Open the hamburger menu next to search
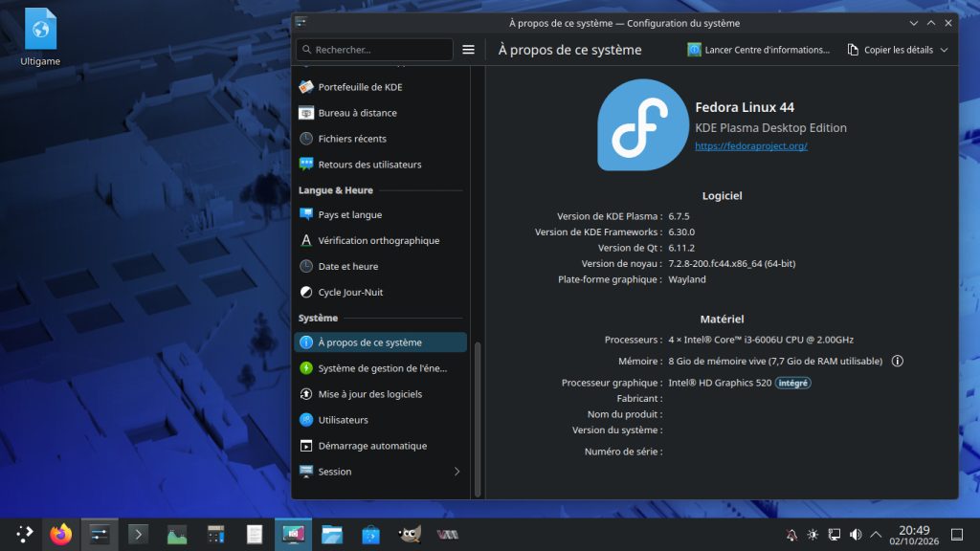 tap(468, 50)
